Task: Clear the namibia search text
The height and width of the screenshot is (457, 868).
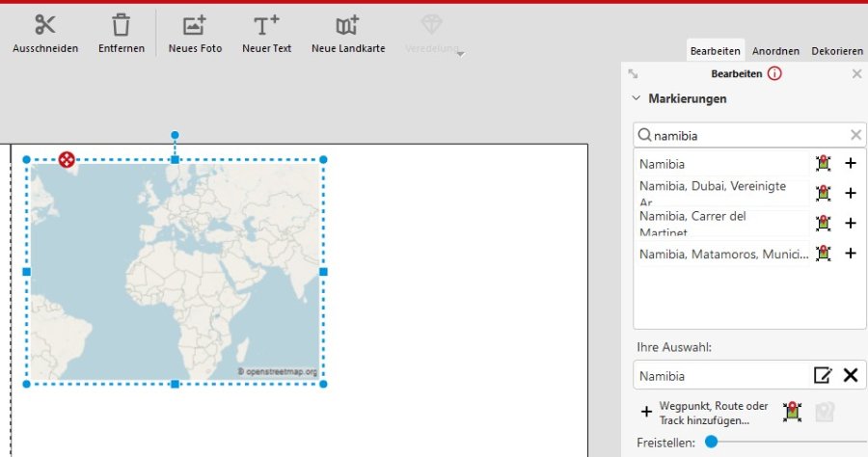Action: click(x=855, y=136)
